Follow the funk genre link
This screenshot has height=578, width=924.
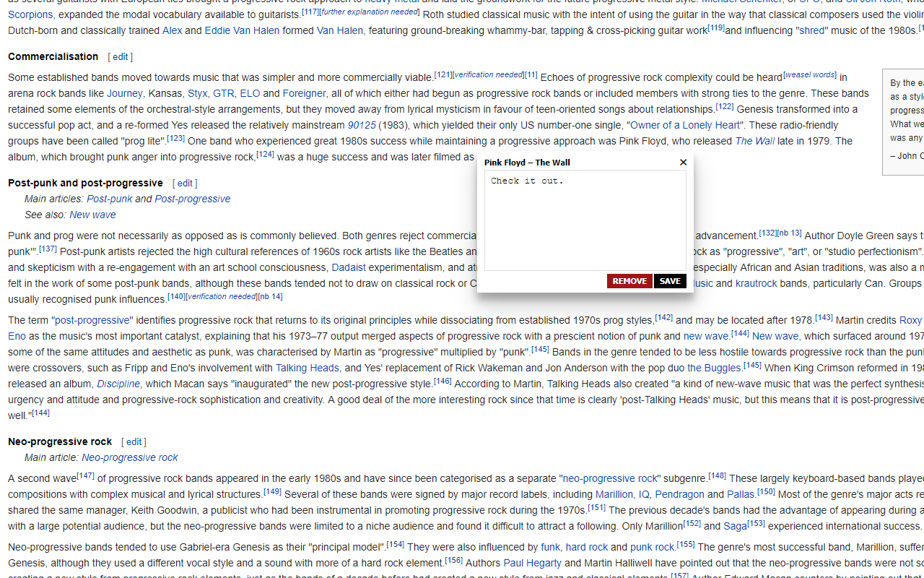(x=550, y=547)
